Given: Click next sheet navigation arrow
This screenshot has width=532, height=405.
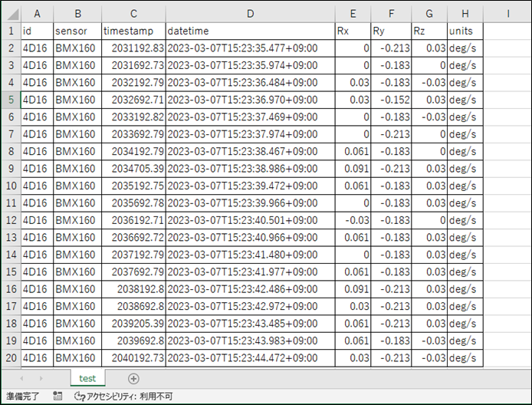Looking at the screenshot, I should pyautogui.click(x=39, y=379).
